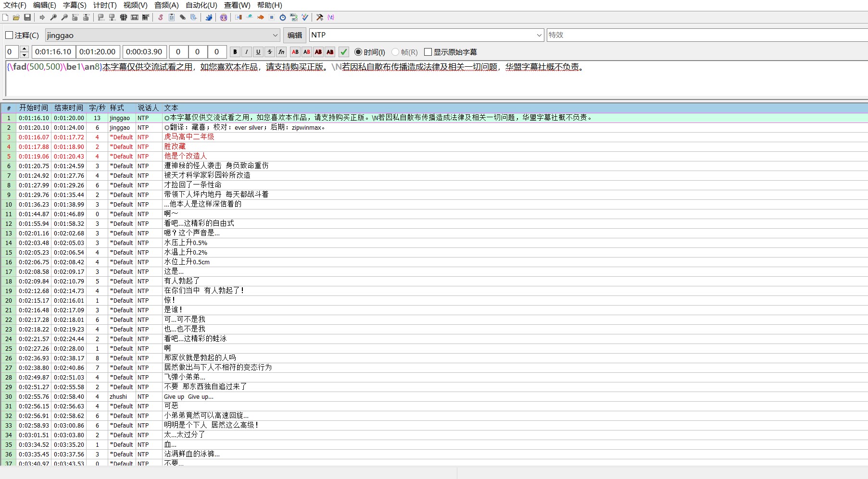
Task: Open the font face fn button
Action: tap(281, 52)
